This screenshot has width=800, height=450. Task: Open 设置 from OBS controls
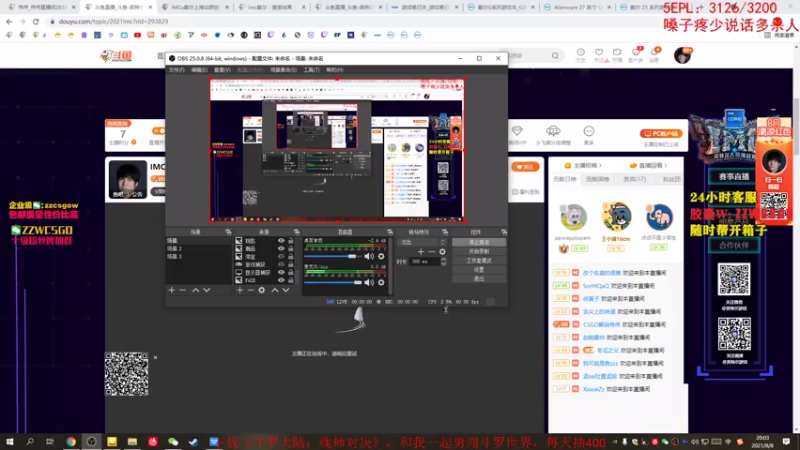point(479,270)
